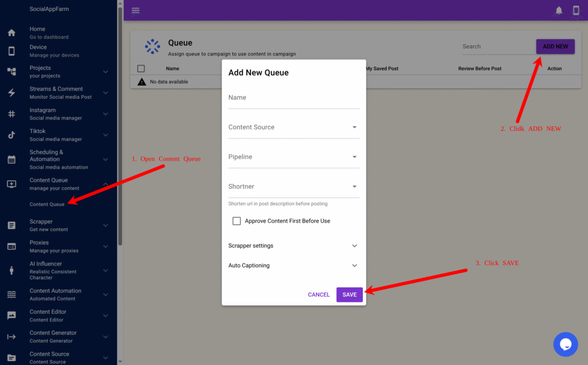This screenshot has height=365, width=588.
Task: Click the mobile device icon in top bar
Action: pos(576,11)
